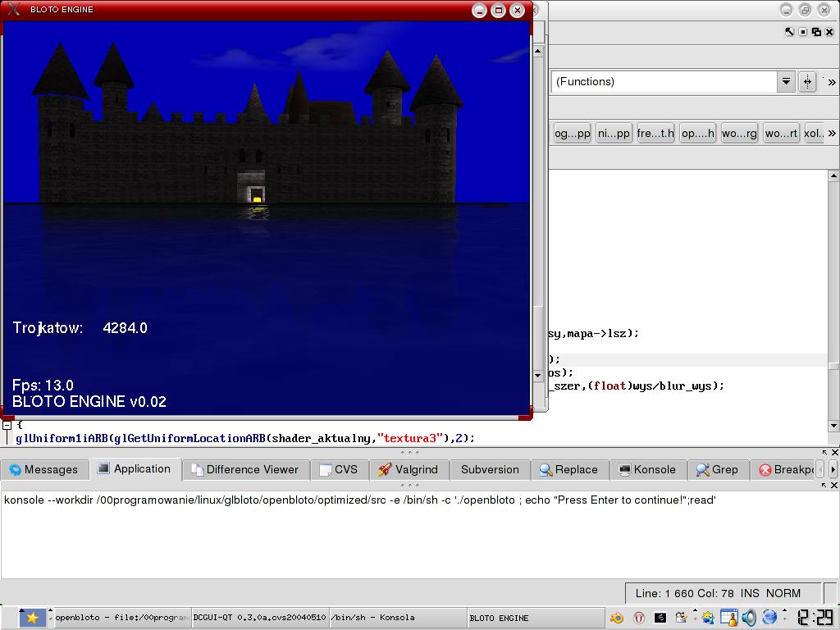Open the Konsole tab in the bottom panel

647,470
